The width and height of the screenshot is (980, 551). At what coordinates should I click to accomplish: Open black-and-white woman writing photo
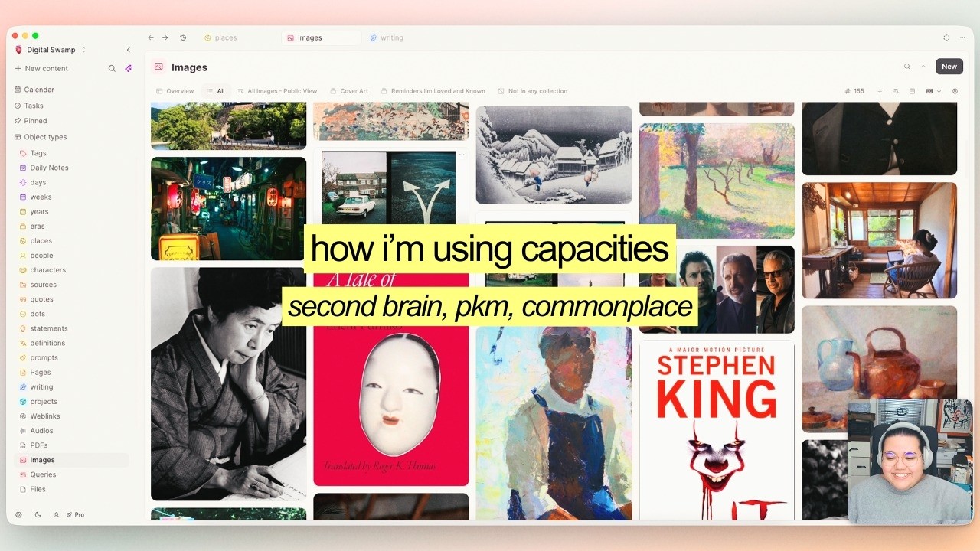click(228, 383)
